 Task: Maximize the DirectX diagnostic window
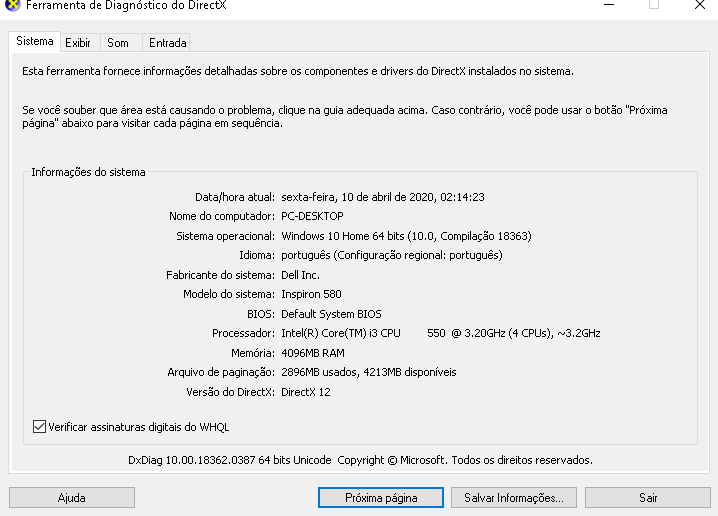654,5
